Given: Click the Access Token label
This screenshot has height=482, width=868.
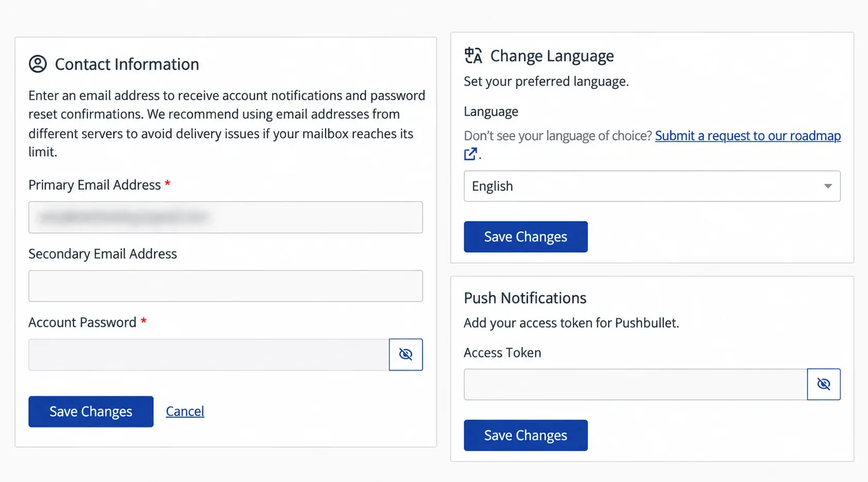Looking at the screenshot, I should (502, 353).
